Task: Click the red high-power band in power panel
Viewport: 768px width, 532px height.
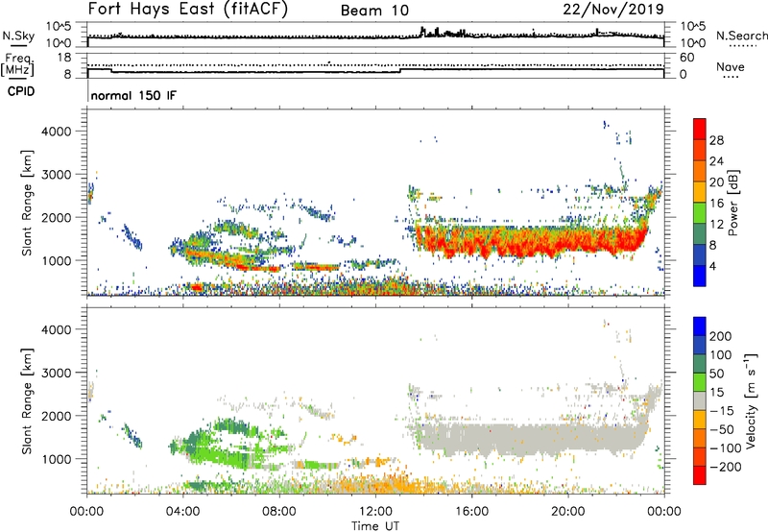Action: point(532,243)
